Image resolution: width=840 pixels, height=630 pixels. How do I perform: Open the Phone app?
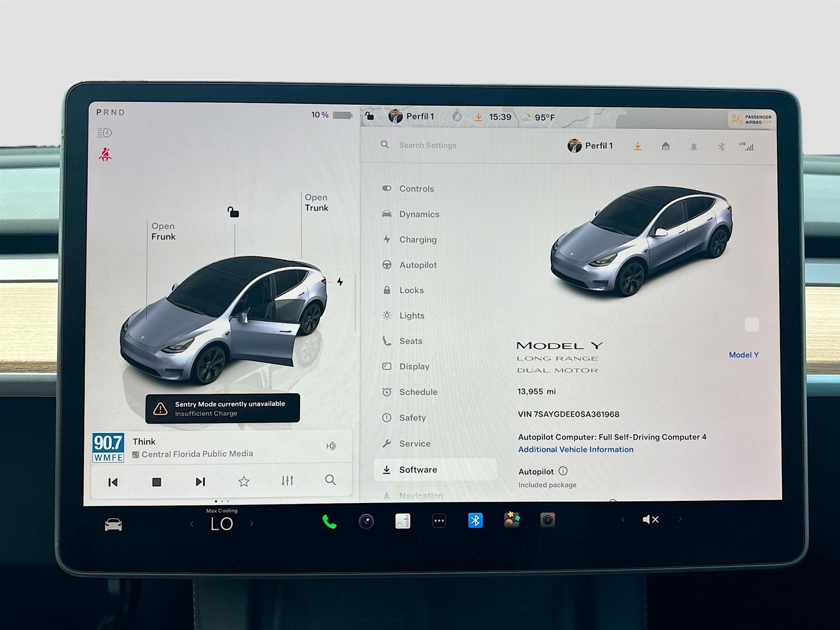[329, 521]
